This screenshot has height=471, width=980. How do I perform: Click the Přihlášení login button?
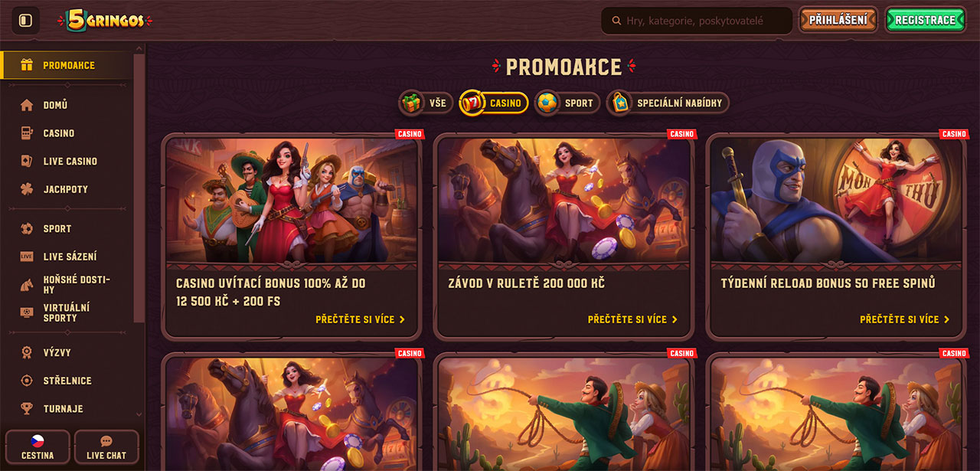coord(838,20)
